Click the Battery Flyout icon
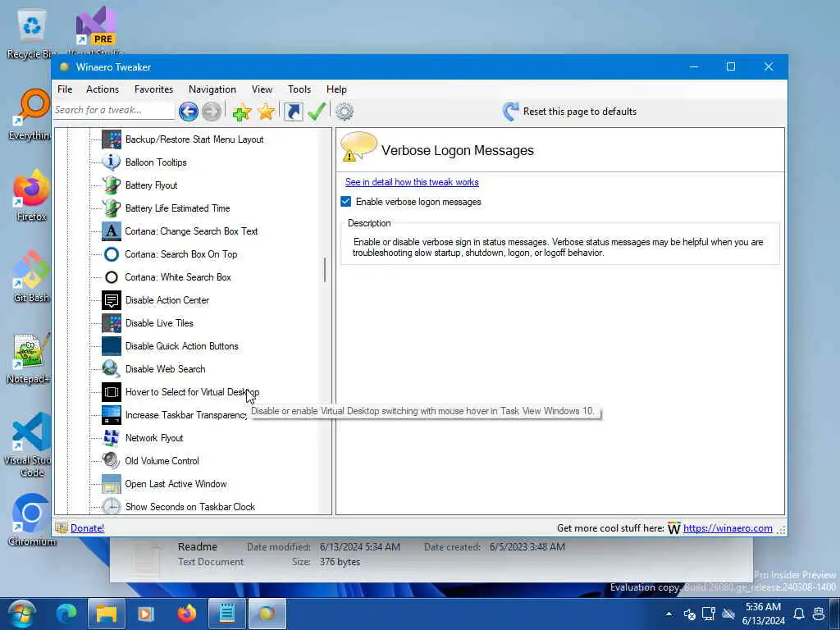 pyautogui.click(x=112, y=185)
